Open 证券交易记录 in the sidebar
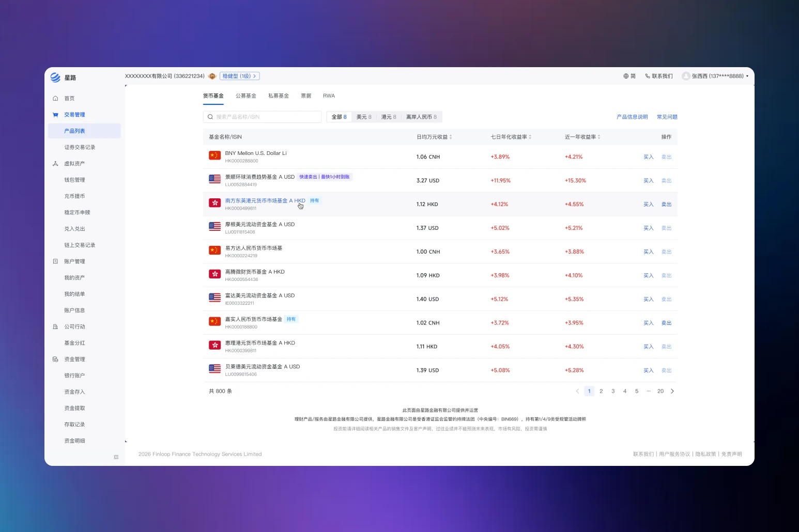799x532 pixels. click(x=80, y=147)
